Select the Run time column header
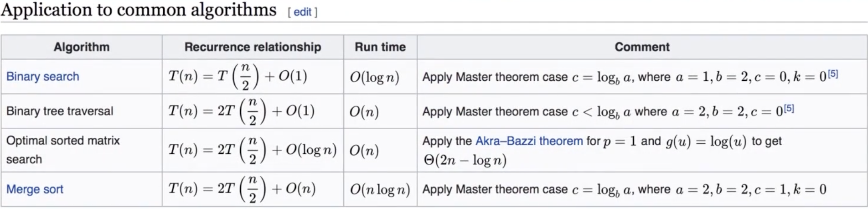The height and width of the screenshot is (209, 868). [x=380, y=47]
